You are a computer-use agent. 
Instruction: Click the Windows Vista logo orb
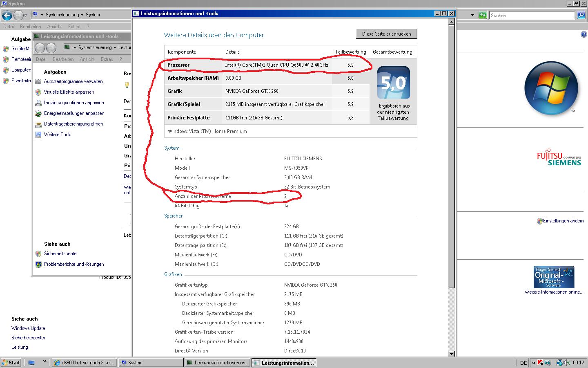(552, 88)
